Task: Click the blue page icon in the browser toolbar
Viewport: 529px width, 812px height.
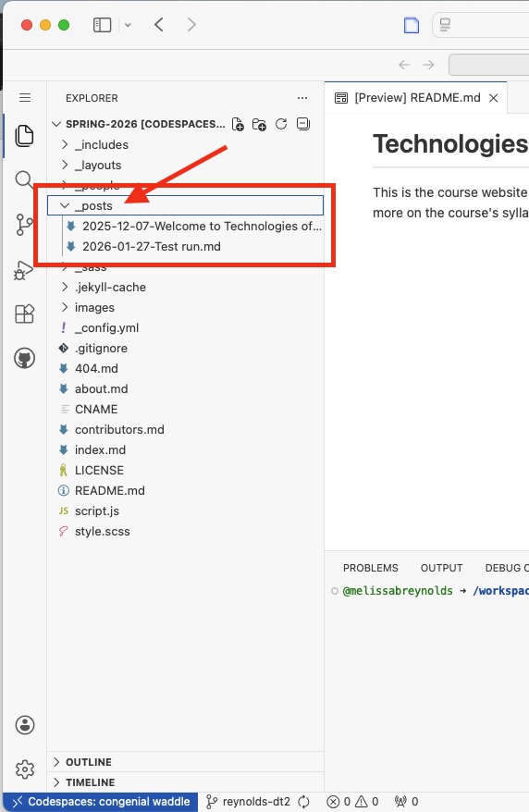Action: point(412,25)
